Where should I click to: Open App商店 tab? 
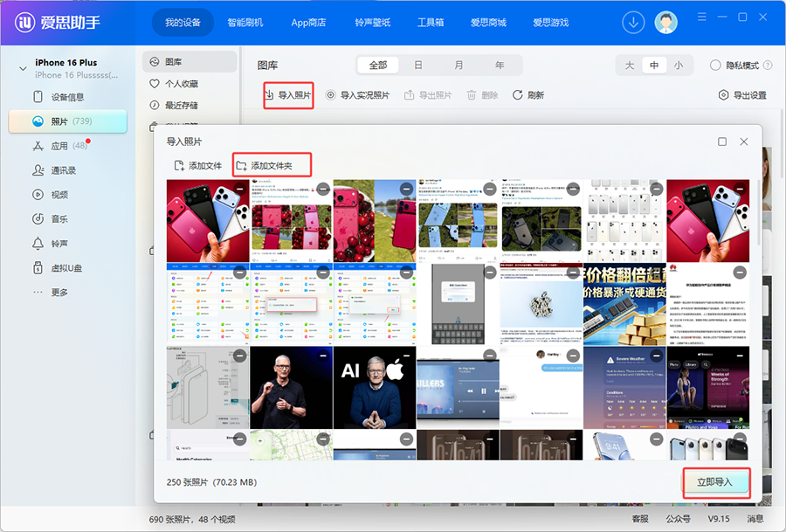click(308, 23)
